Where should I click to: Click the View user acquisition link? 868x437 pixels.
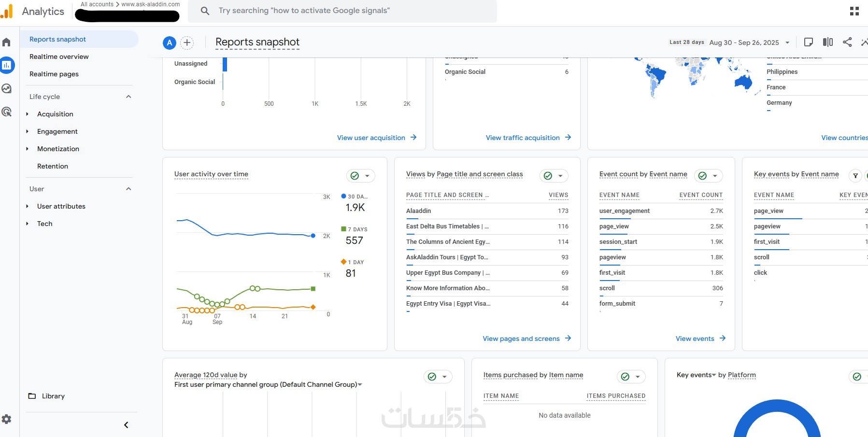(376, 138)
